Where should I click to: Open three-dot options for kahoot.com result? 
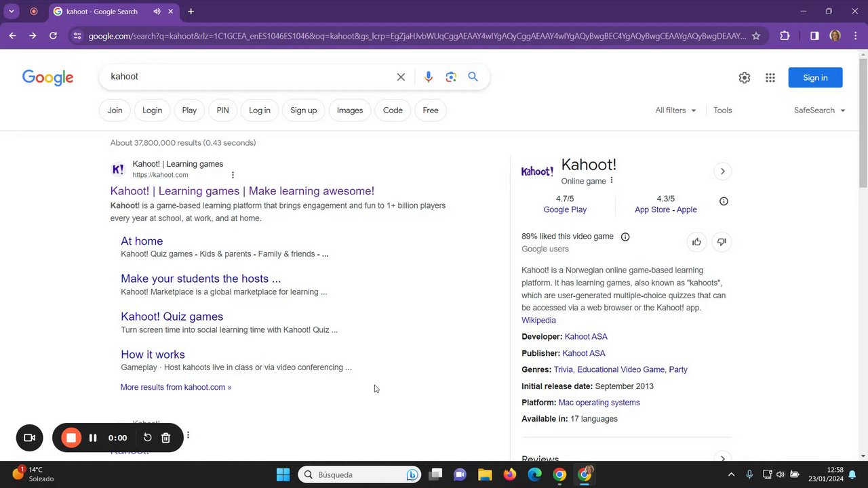tap(233, 175)
